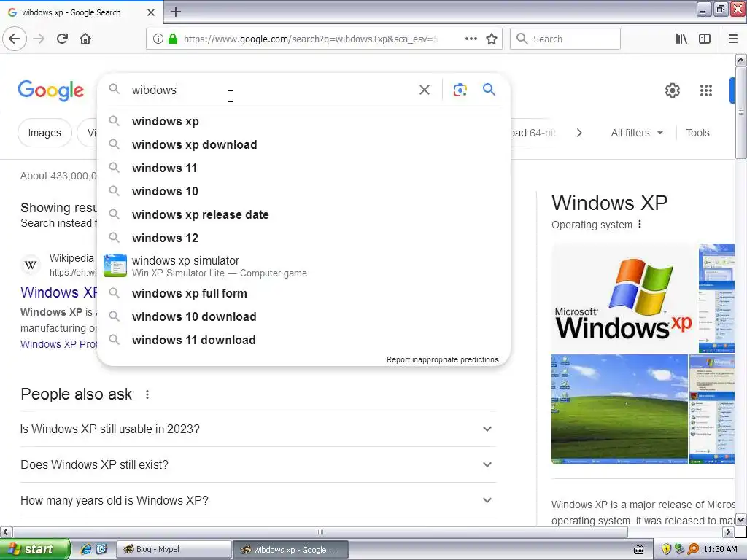Click the network tray icon
Viewport: 747px width, 560px height.
click(x=679, y=550)
